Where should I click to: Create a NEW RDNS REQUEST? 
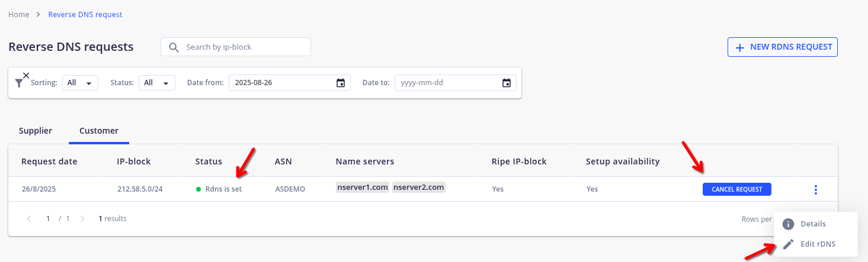[783, 47]
